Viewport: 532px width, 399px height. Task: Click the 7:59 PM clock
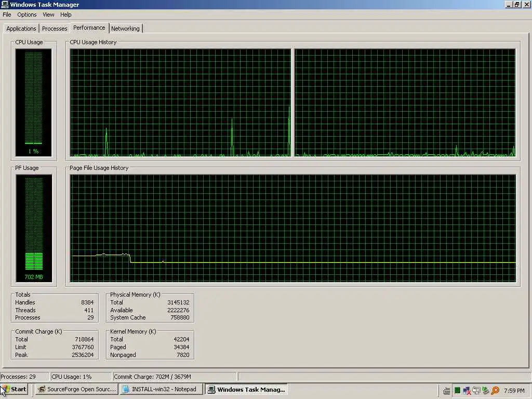[x=514, y=391]
